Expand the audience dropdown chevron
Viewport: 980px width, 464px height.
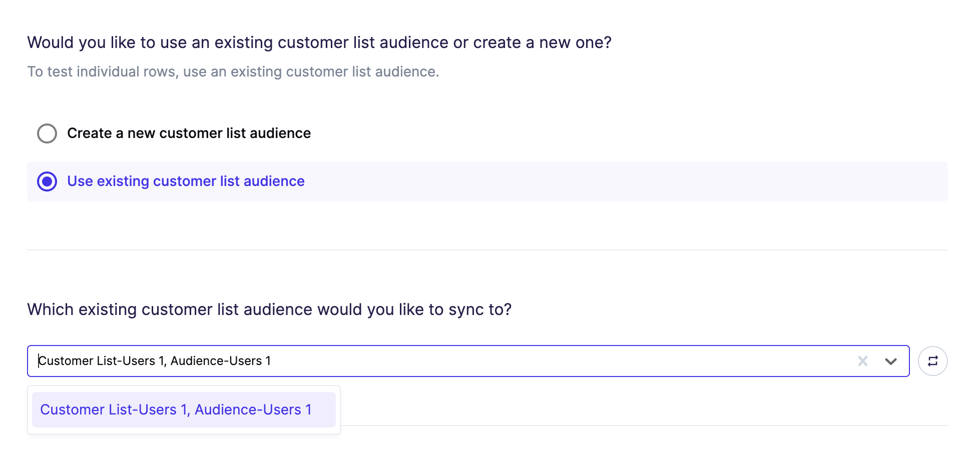click(x=890, y=361)
